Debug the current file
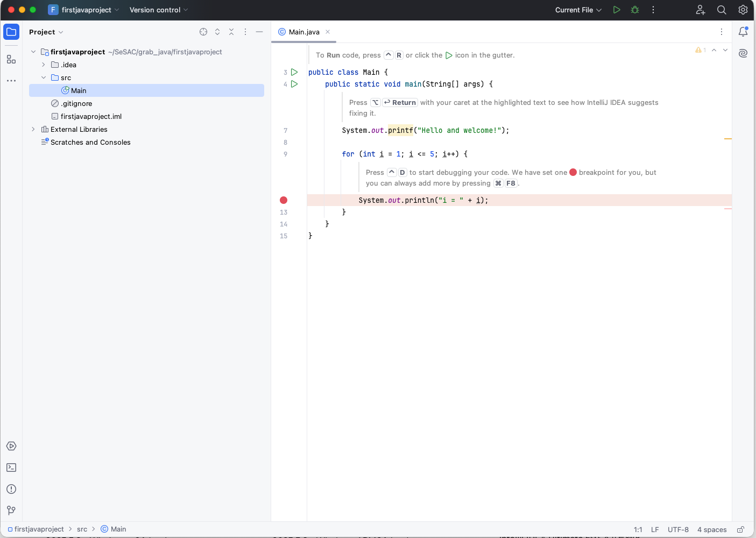Screen dimensions: 756x538 coord(635,10)
